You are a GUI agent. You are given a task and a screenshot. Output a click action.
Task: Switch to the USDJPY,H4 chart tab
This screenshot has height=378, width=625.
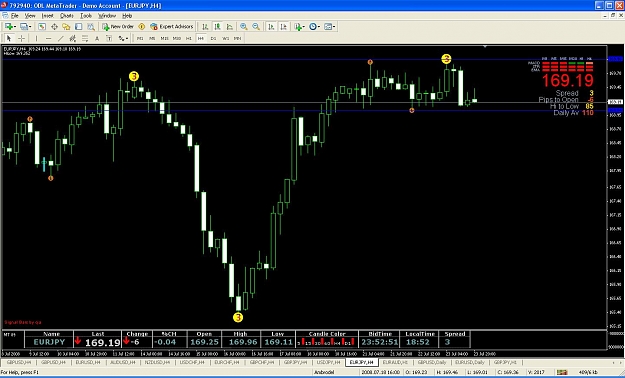pyautogui.click(x=329, y=362)
